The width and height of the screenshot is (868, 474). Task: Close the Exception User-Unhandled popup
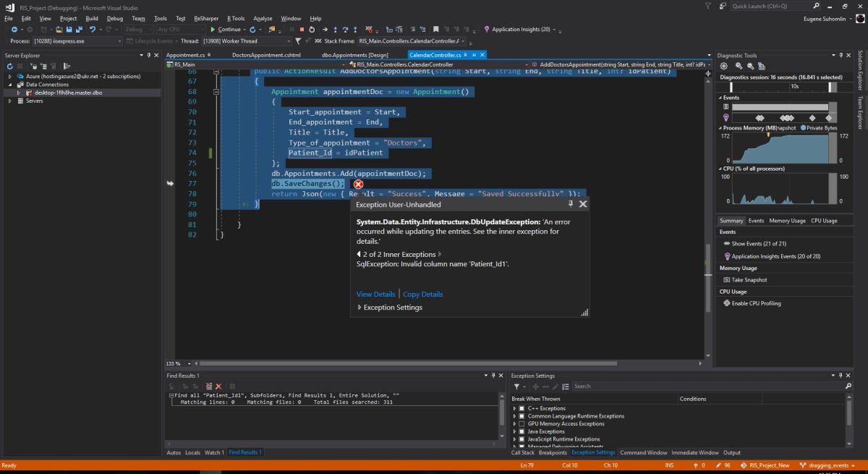pos(583,204)
